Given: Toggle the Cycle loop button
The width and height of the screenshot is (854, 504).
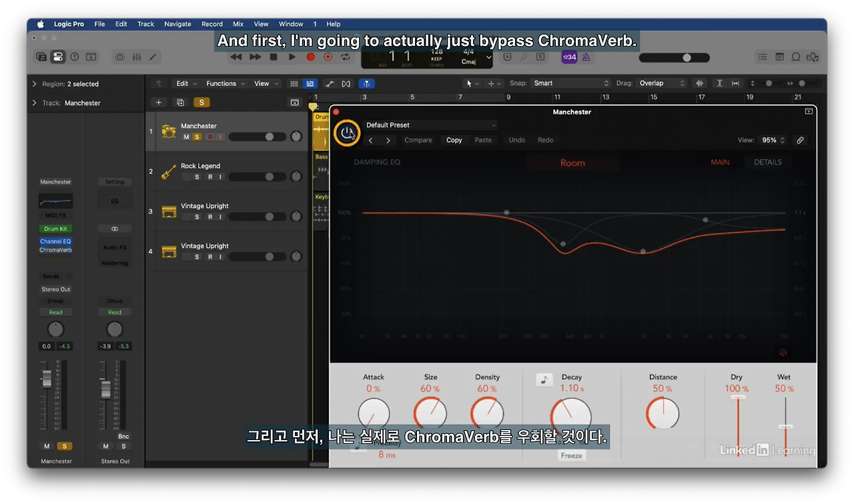Looking at the screenshot, I should 346,57.
